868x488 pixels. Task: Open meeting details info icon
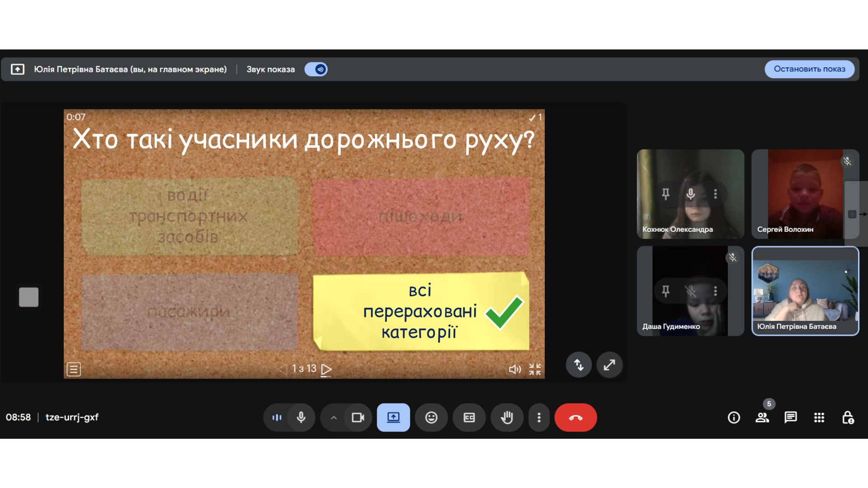(x=734, y=418)
